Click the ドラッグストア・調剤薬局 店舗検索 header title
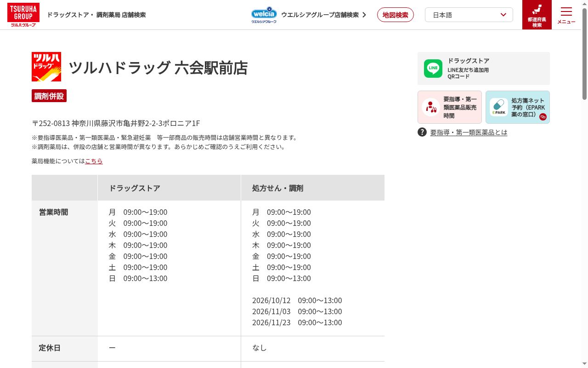Viewport: 588px width, 368px height. click(x=96, y=15)
